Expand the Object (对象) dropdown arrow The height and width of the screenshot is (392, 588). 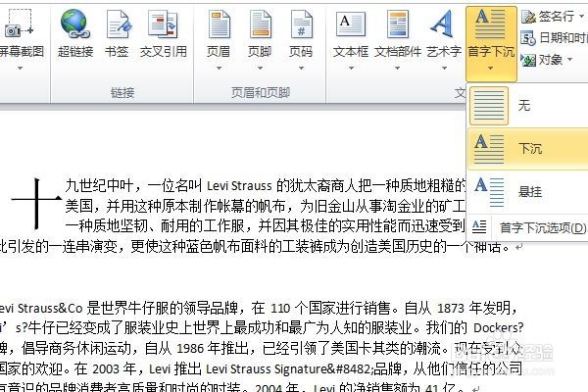click(570, 59)
